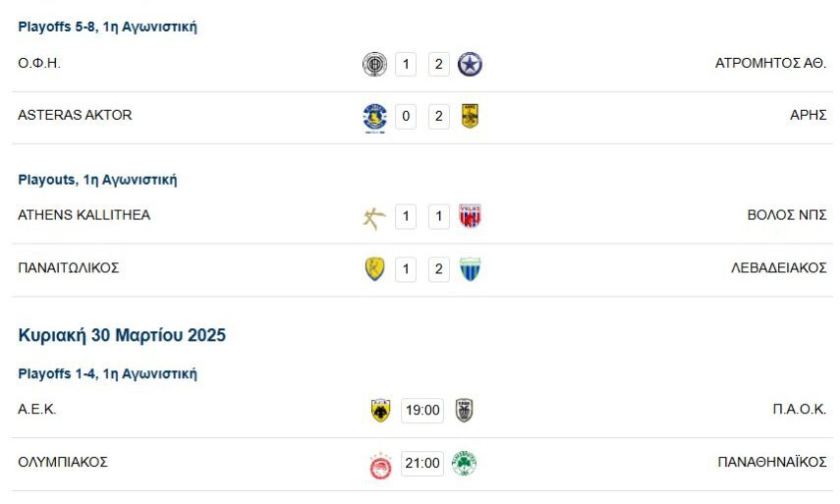Click the Ο.Φ.Η. club crest icon
The width and height of the screenshot is (840, 504).
[374, 65]
